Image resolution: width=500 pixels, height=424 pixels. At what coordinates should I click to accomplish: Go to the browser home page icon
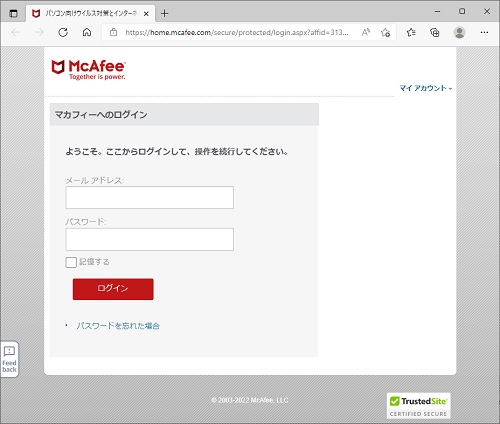[87, 32]
